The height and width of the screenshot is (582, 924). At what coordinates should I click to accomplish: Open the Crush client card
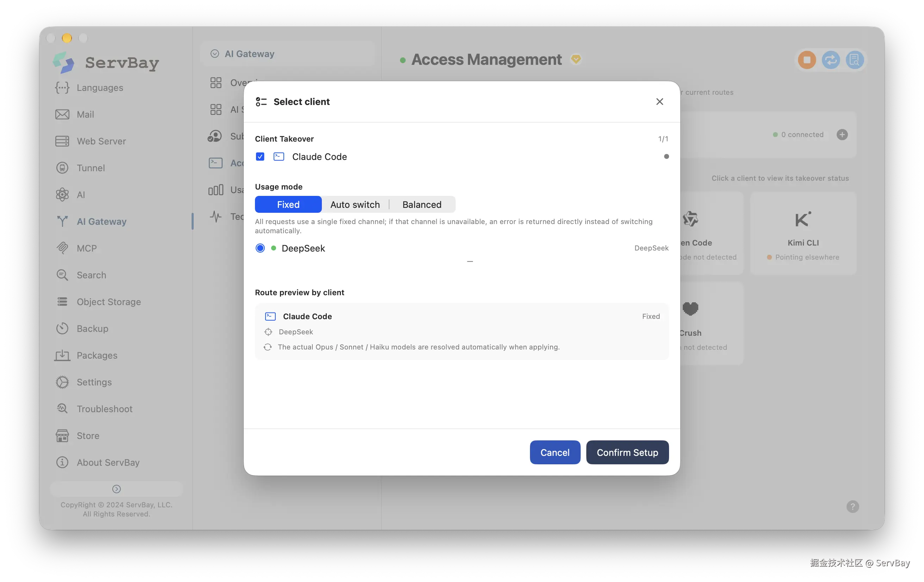pos(712,324)
